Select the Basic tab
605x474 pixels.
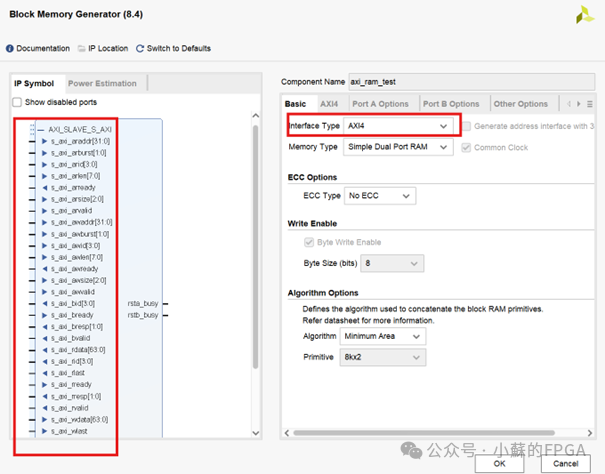click(x=295, y=104)
